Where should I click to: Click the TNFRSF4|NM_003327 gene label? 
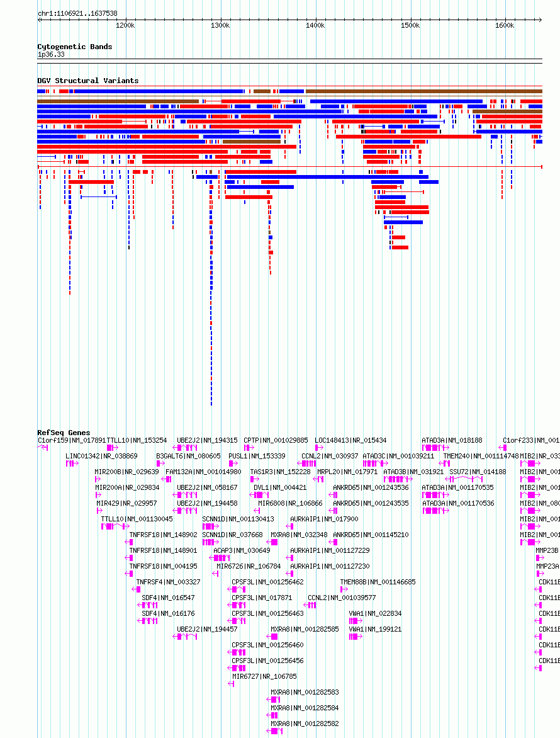tap(169, 582)
